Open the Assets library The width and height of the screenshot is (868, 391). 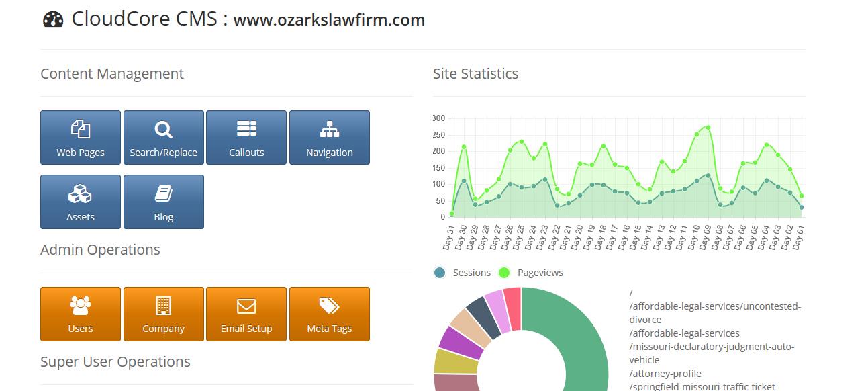coord(81,202)
